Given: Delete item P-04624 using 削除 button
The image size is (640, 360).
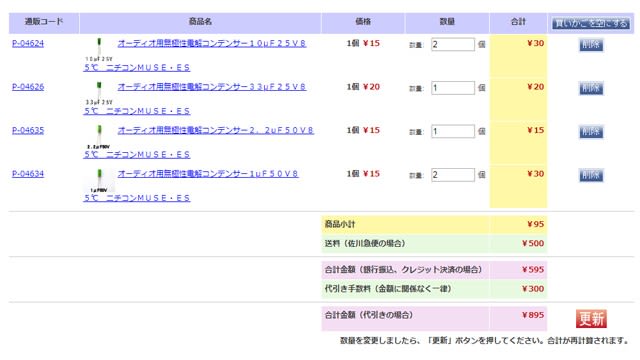Looking at the screenshot, I should click(591, 44).
